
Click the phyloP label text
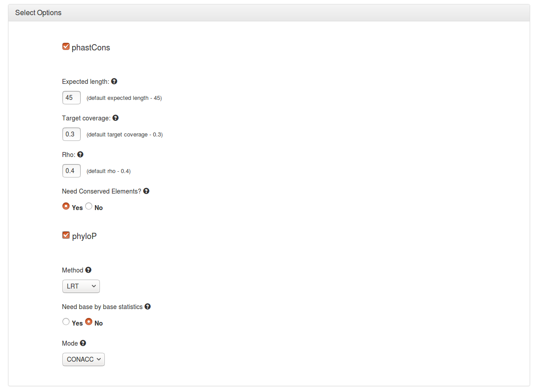click(x=84, y=236)
